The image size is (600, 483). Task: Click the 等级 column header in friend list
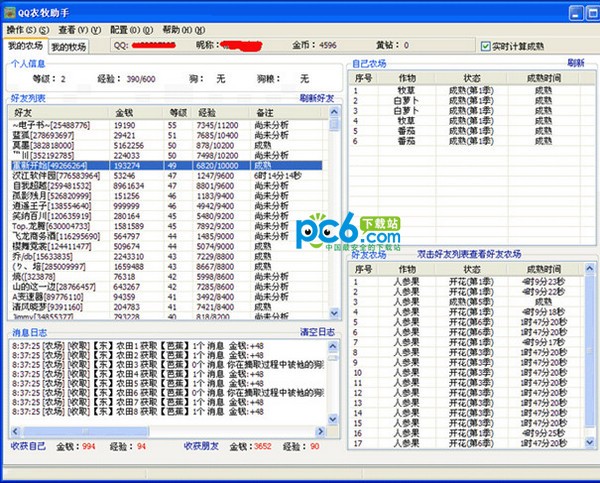pyautogui.click(x=178, y=113)
